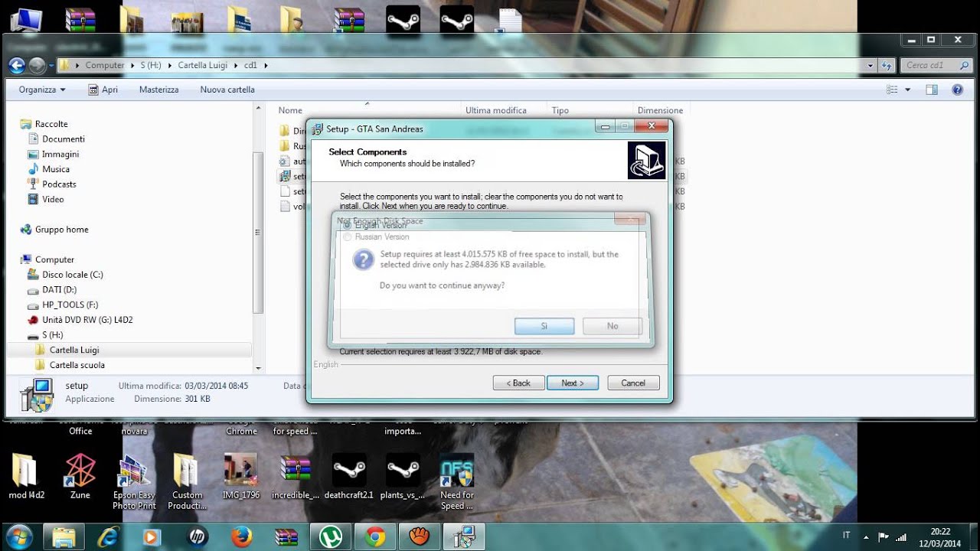
Task: Toggle the Explorer preview pane icon
Action: (x=932, y=90)
